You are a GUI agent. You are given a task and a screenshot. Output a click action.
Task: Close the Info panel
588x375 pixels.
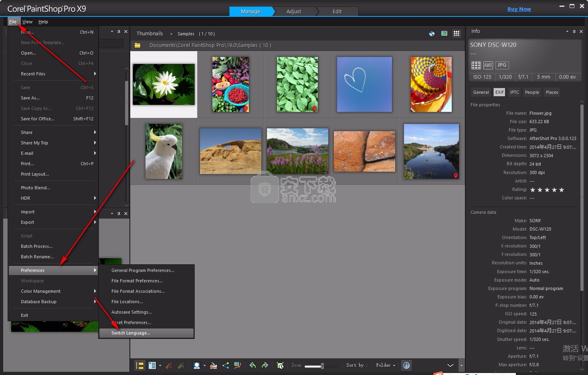[x=581, y=31]
